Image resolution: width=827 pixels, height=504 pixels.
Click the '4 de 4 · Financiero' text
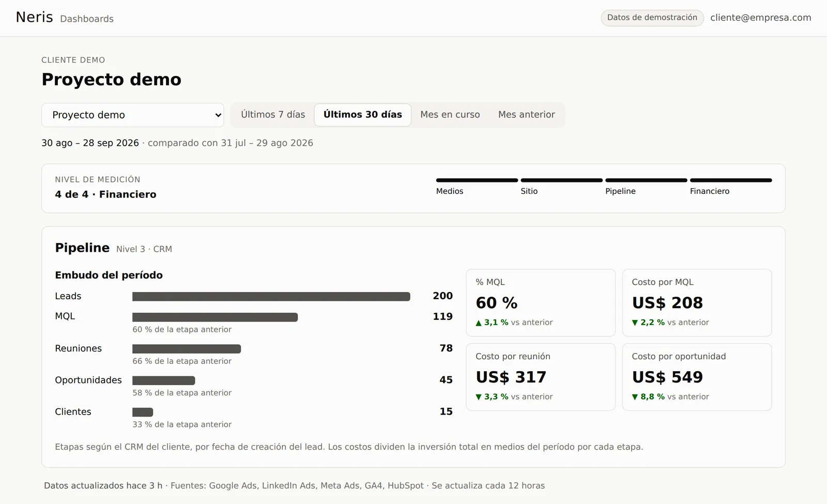coord(105,194)
